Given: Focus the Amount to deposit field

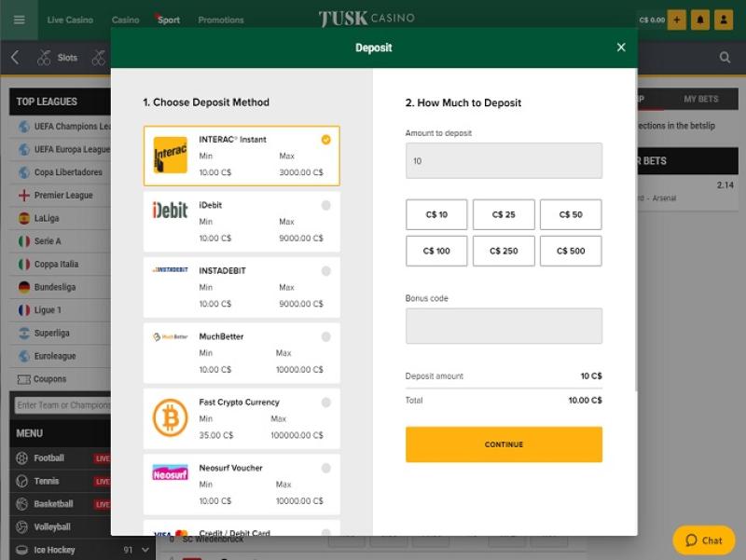Looking at the screenshot, I should coord(504,160).
